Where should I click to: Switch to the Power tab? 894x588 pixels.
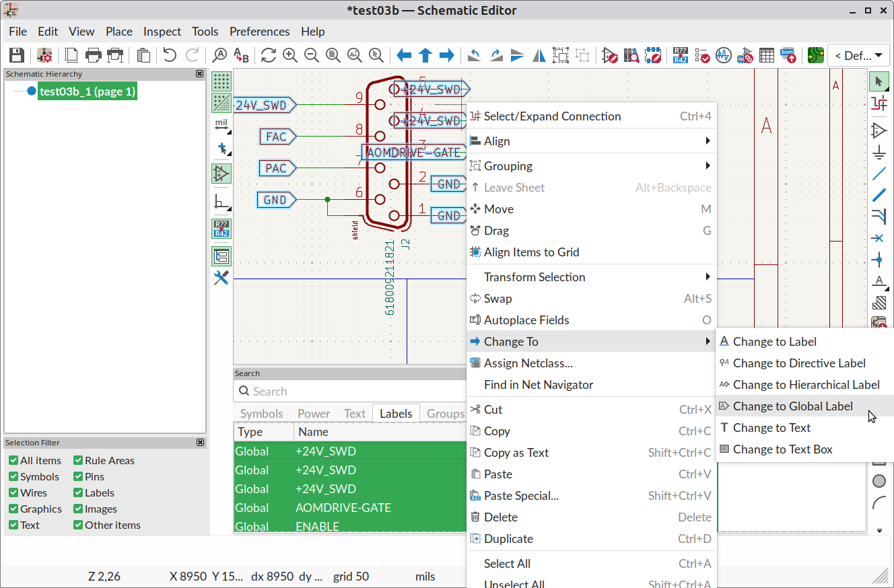[314, 414]
